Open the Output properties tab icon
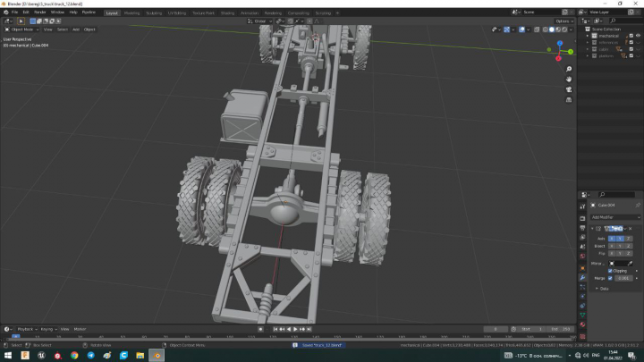 tap(582, 228)
